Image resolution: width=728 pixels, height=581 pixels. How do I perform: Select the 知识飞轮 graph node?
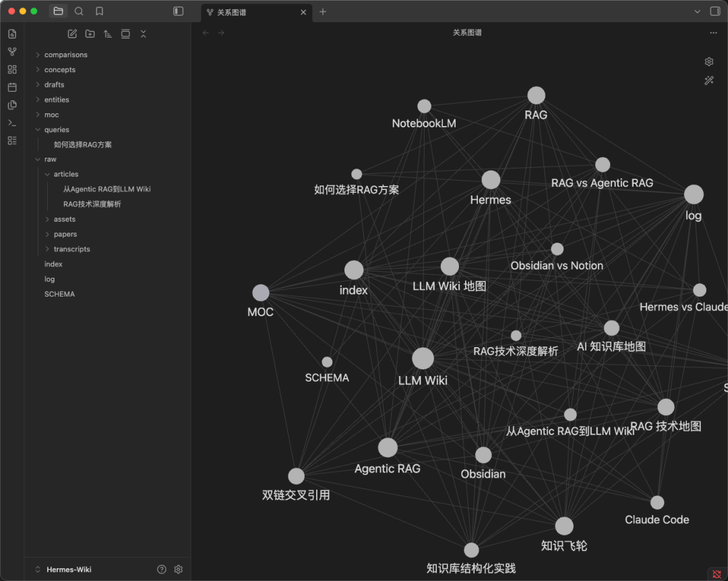[564, 526]
